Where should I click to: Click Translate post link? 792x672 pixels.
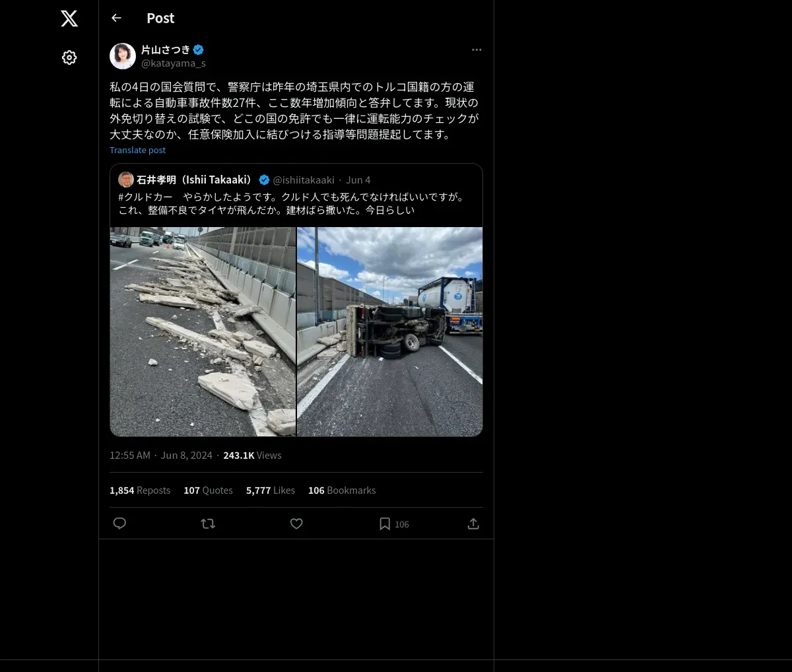click(137, 150)
